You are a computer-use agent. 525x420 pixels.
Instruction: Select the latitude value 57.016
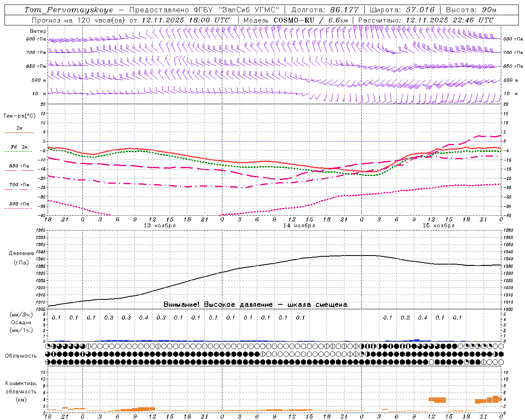[x=420, y=10]
